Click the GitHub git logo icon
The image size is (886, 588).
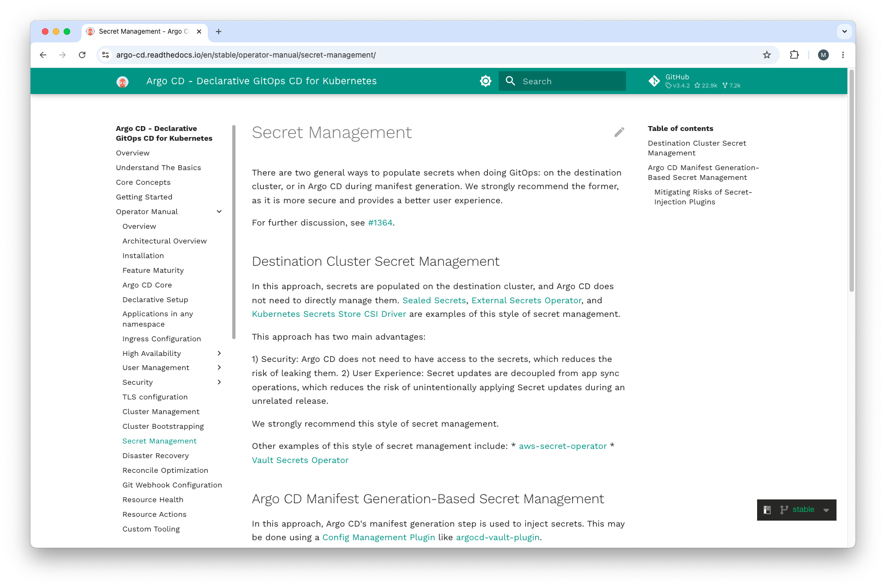tap(654, 81)
